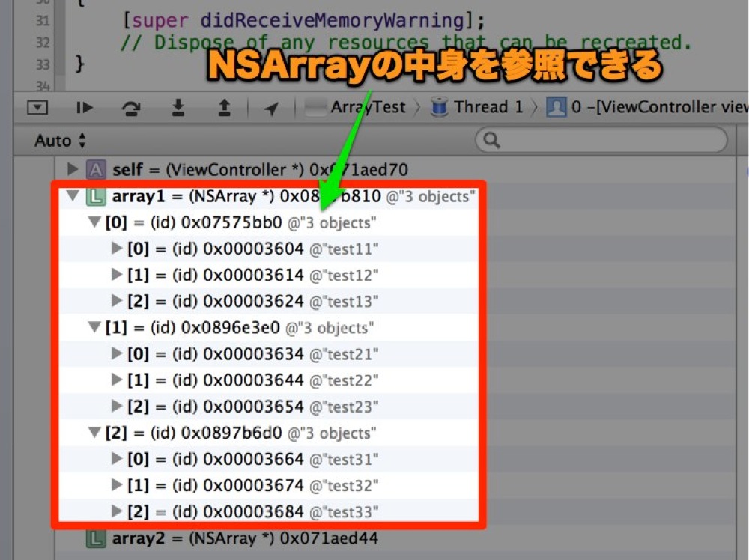Viewport: 749px width, 560px height.
Task: Collapse the array1 variable
Action: coord(73,195)
